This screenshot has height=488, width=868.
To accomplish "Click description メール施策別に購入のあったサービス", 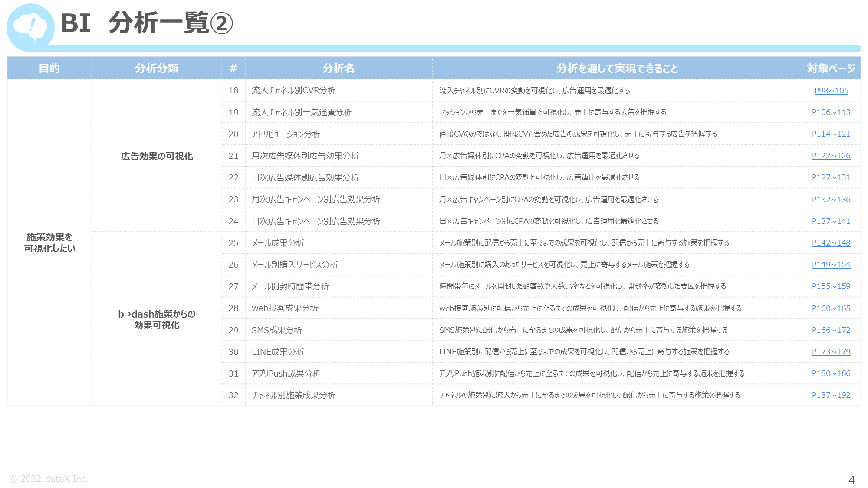I will [x=564, y=265].
